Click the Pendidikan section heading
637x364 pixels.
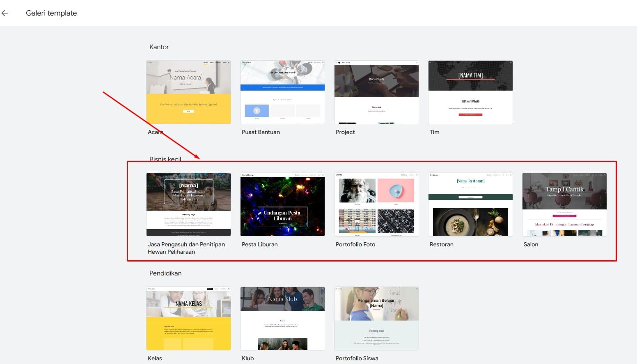(165, 273)
